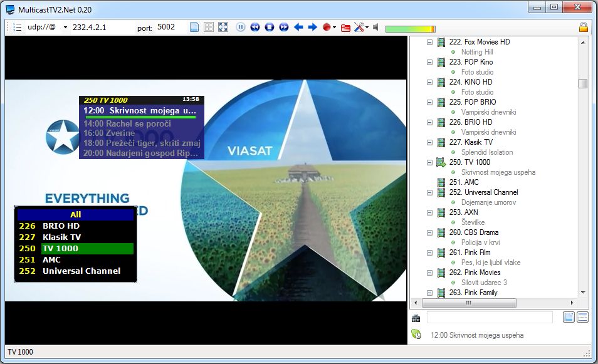
Task: Click the mosaic grid view icon
Action: pyautogui.click(x=209, y=27)
